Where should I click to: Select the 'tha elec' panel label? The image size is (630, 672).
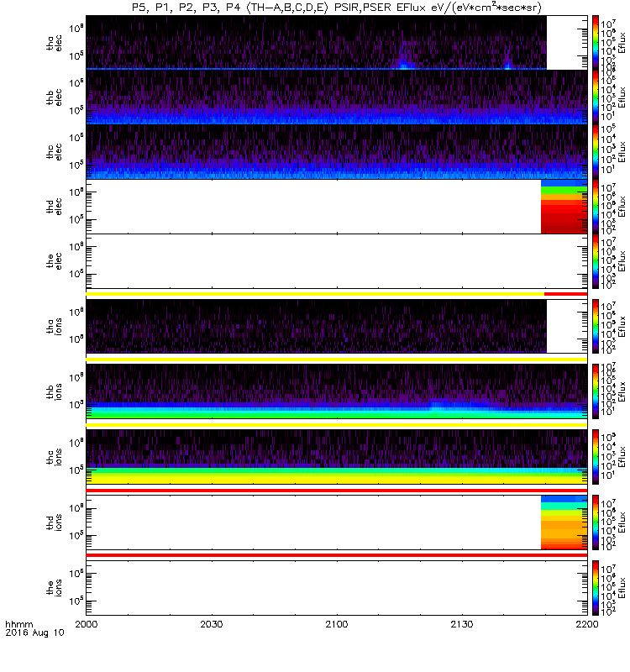click(54, 43)
